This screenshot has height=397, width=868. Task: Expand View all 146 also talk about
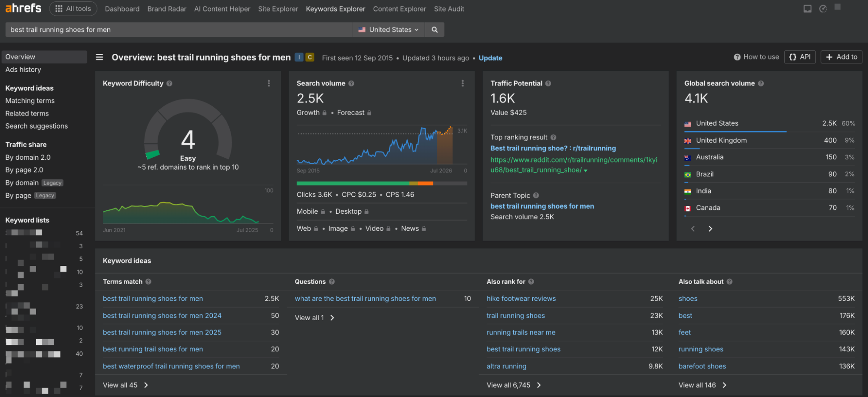(x=703, y=385)
